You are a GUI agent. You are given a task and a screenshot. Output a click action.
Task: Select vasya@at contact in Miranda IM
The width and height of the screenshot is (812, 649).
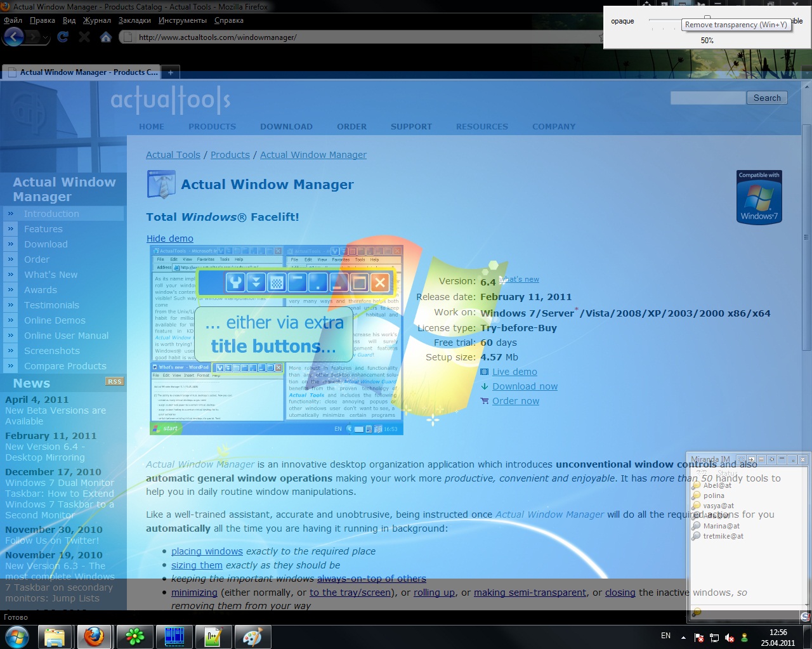[718, 506]
